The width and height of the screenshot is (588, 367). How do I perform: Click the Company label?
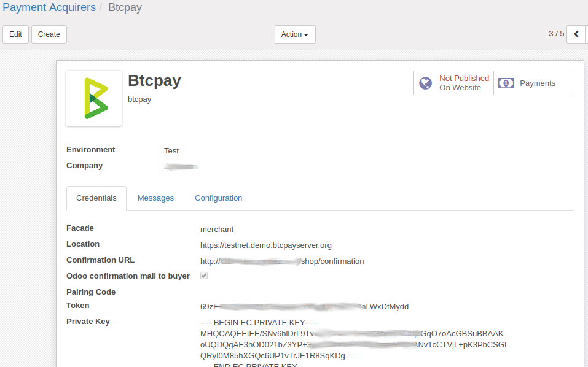click(x=84, y=166)
